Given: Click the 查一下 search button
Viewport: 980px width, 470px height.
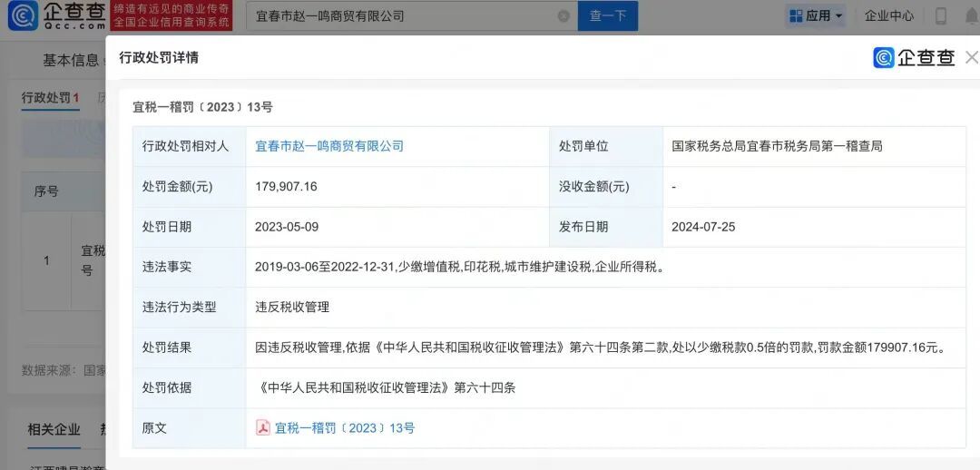Looking at the screenshot, I should (x=607, y=15).
